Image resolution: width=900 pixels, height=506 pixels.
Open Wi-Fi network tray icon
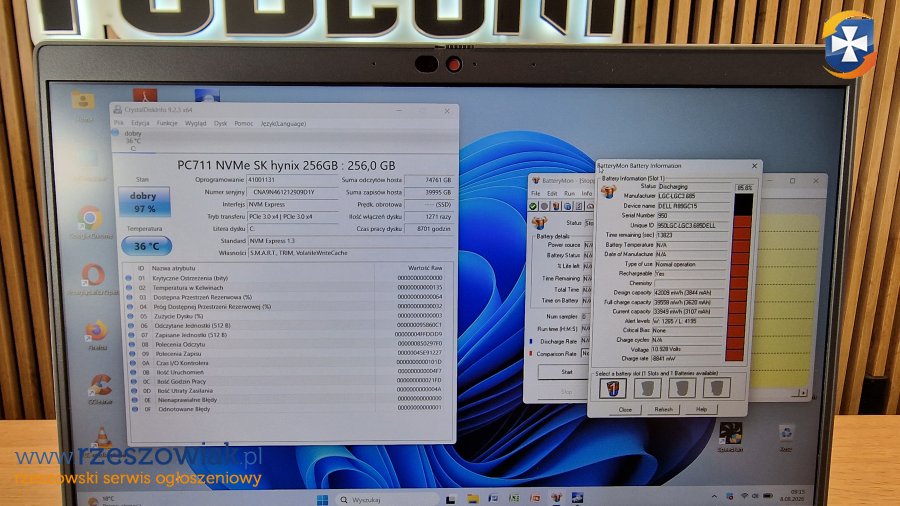744,496
